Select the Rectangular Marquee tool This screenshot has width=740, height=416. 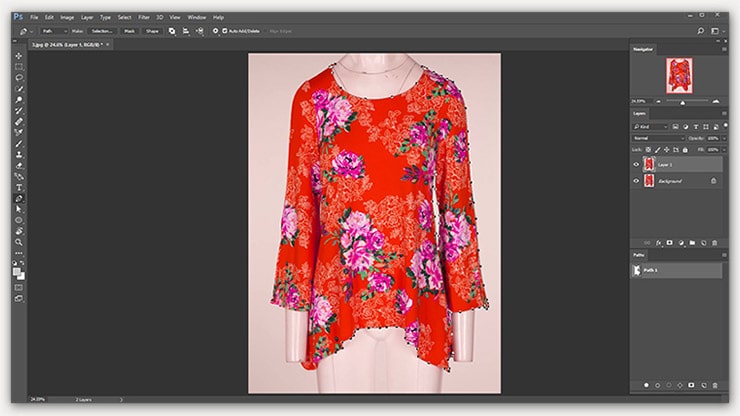coord(19,67)
